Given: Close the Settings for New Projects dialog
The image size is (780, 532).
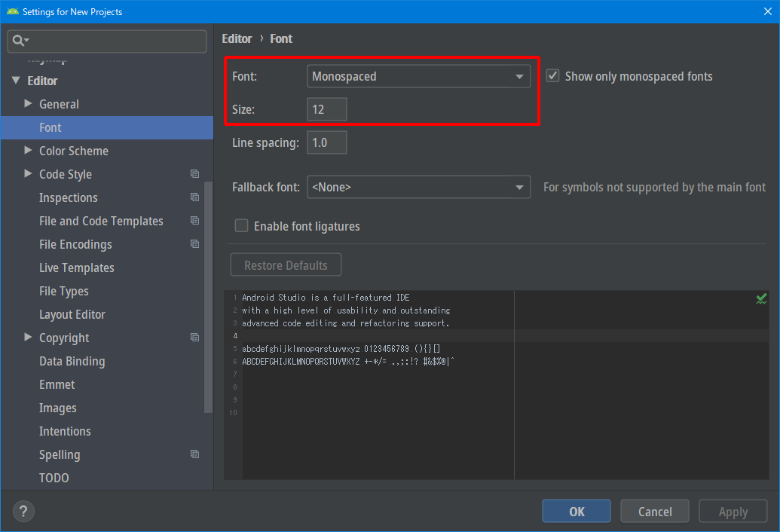Looking at the screenshot, I should click(767, 11).
